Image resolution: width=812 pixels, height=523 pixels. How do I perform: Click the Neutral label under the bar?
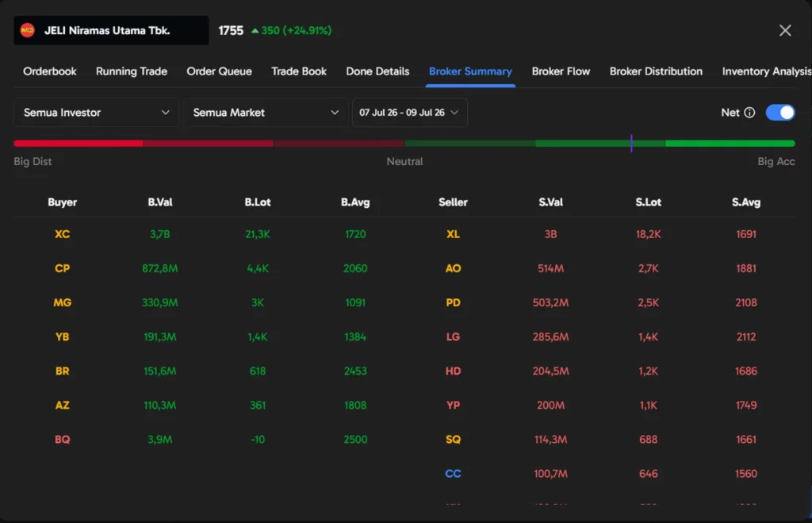[x=404, y=162]
